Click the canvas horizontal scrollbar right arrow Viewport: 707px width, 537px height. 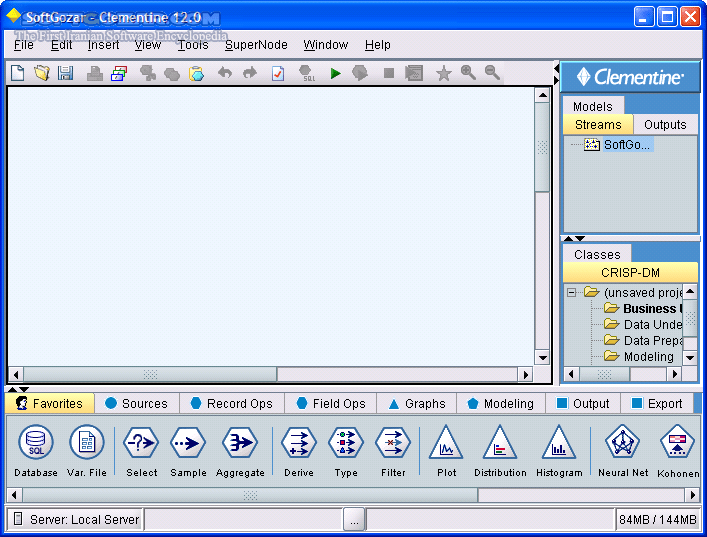525,374
